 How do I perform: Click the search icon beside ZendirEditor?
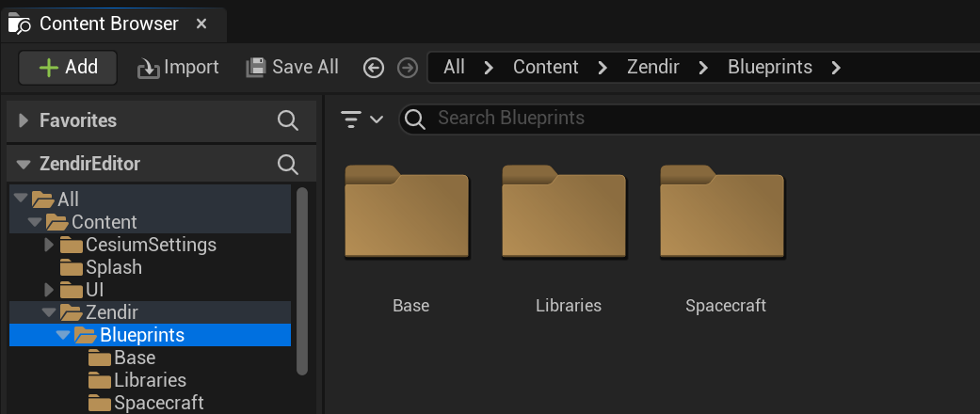click(x=288, y=164)
